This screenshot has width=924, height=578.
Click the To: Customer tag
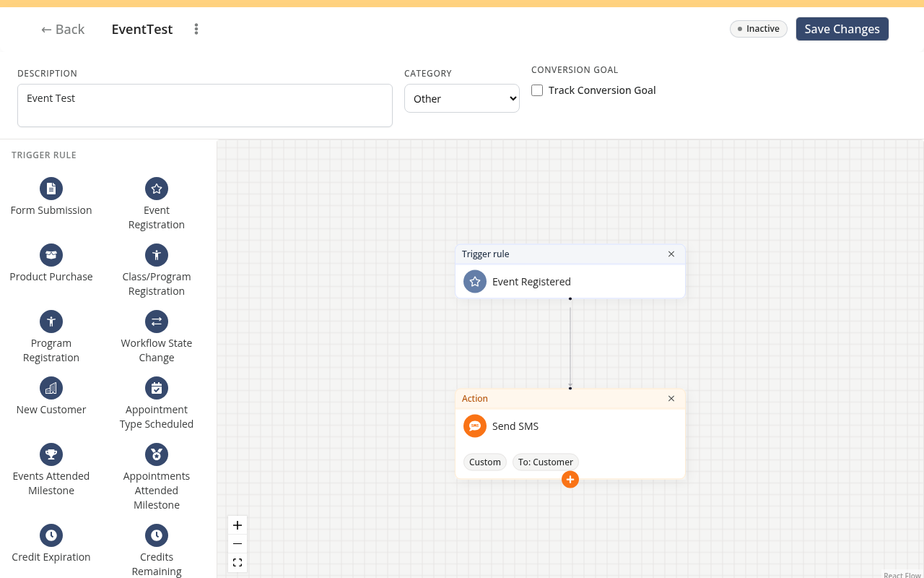(x=546, y=462)
